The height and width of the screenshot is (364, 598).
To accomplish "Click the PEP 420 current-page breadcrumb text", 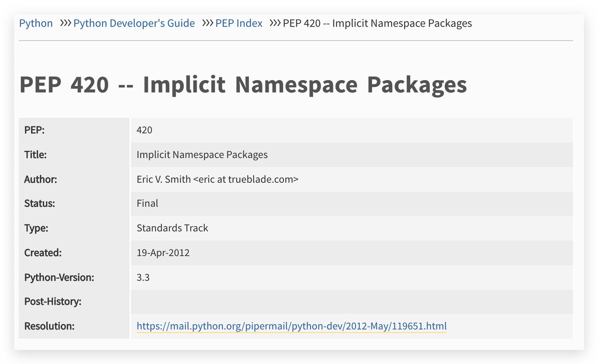I will (x=377, y=23).
